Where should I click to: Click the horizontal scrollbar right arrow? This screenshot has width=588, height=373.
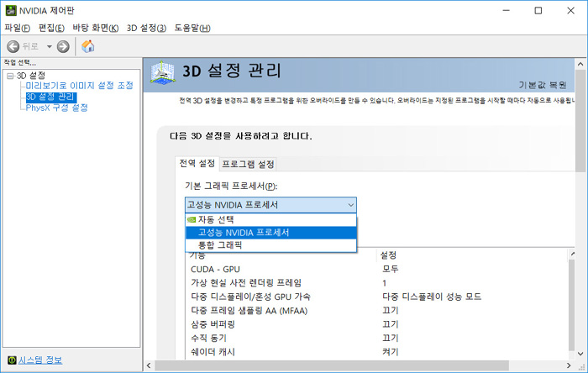(x=569, y=365)
